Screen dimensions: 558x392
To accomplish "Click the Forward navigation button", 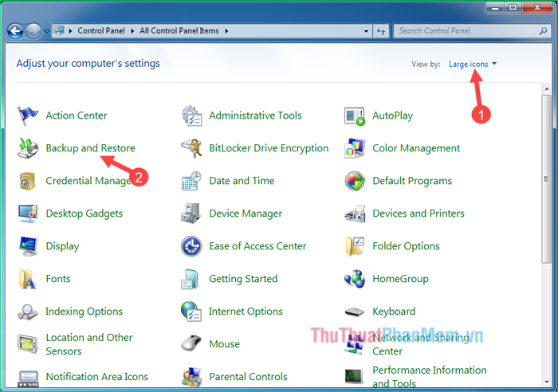I will (33, 31).
